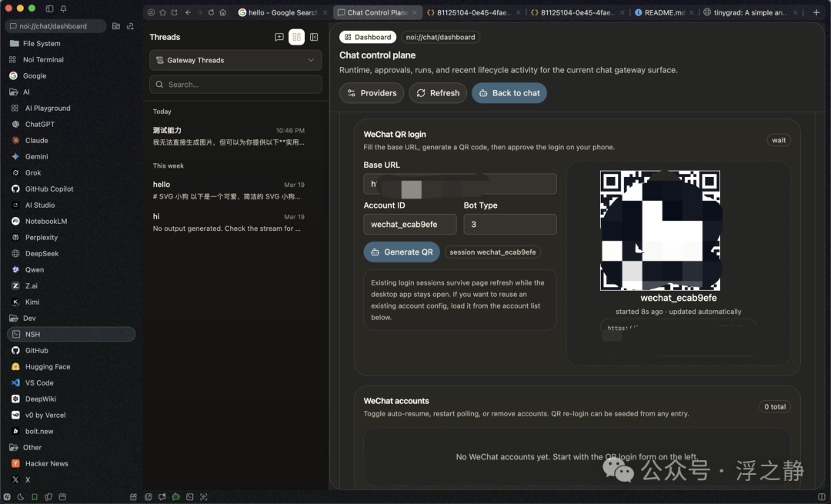Toggle dark mode moon icon in bottom bar
The image size is (831, 504).
click(x=21, y=497)
